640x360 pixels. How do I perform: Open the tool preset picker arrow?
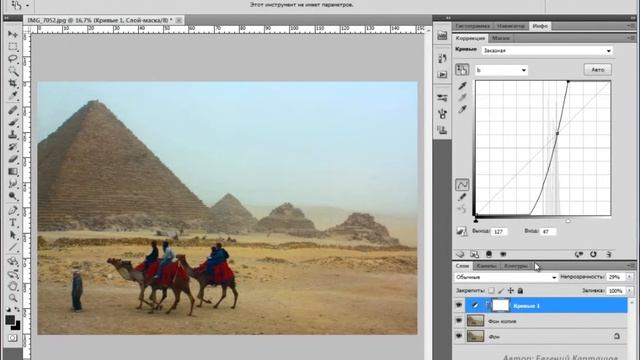[27, 5]
